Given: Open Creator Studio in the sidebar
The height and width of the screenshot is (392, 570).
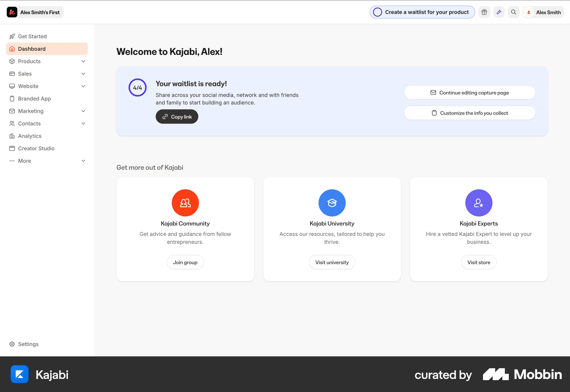Looking at the screenshot, I should coord(36,148).
